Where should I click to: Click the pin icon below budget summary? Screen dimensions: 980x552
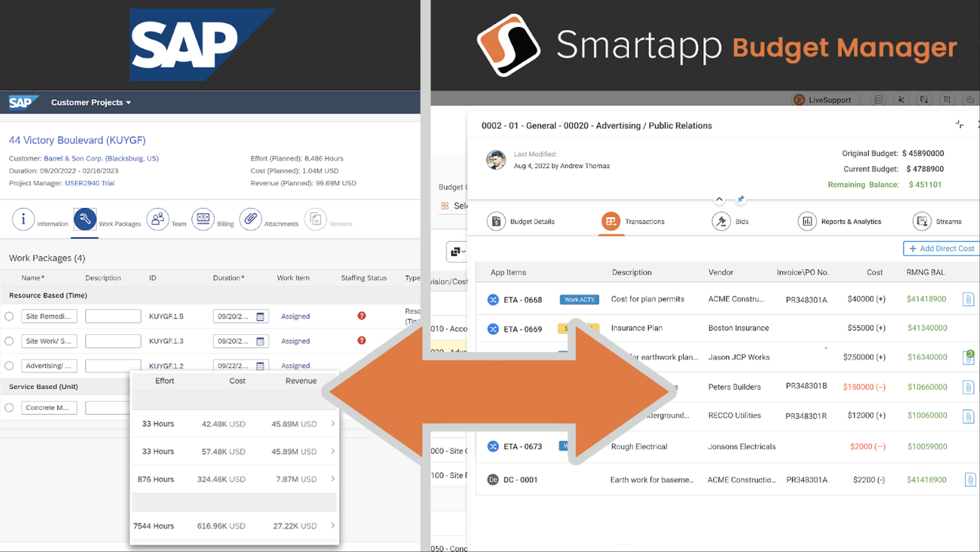[740, 199]
